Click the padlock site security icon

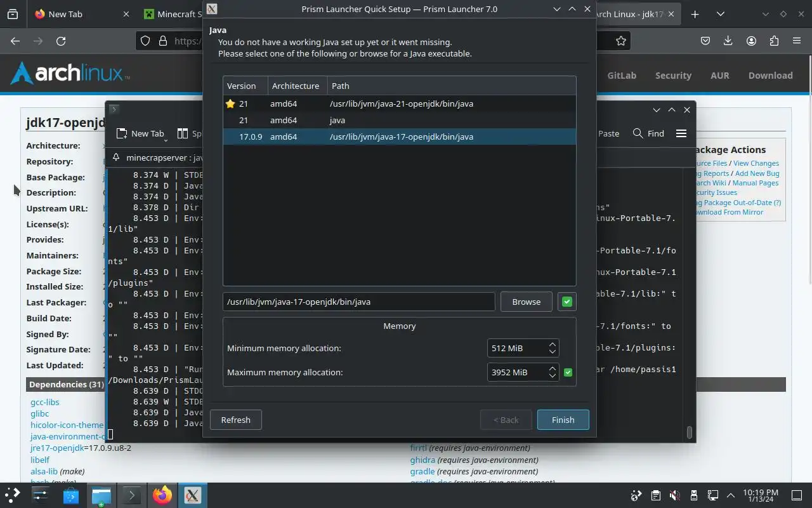[163, 41]
